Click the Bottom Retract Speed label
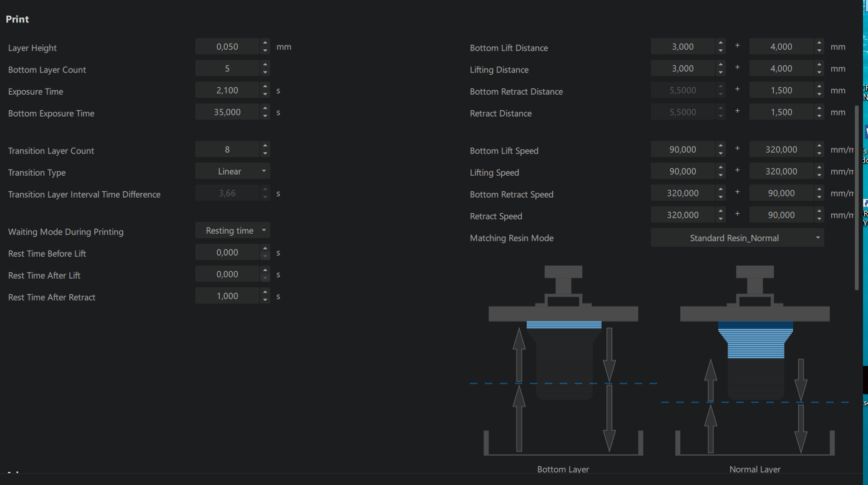Image resolution: width=868 pixels, height=485 pixels. 512,194
